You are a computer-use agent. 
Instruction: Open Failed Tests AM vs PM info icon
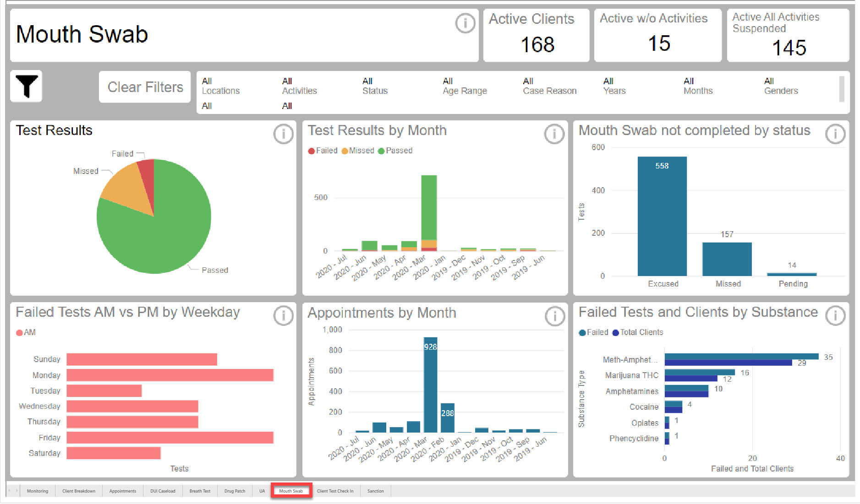283,316
